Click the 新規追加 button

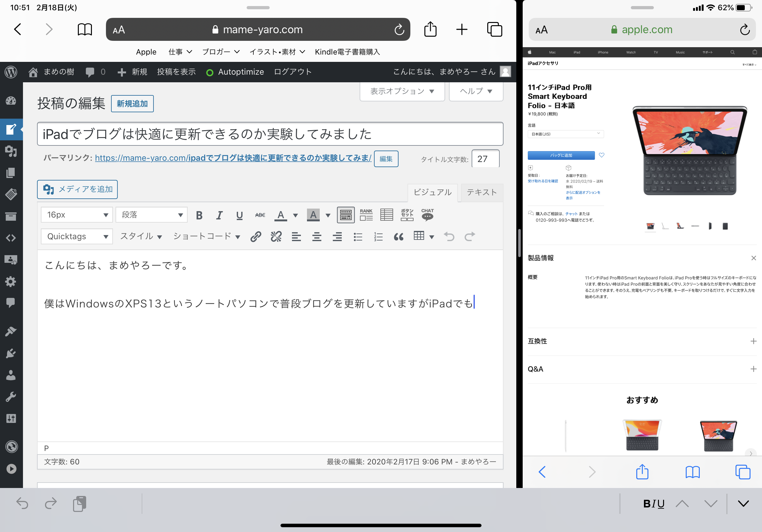pos(132,104)
